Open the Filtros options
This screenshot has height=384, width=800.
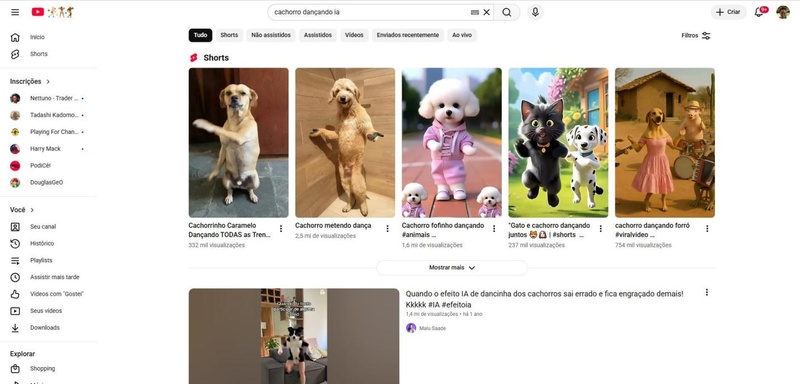pyautogui.click(x=696, y=36)
